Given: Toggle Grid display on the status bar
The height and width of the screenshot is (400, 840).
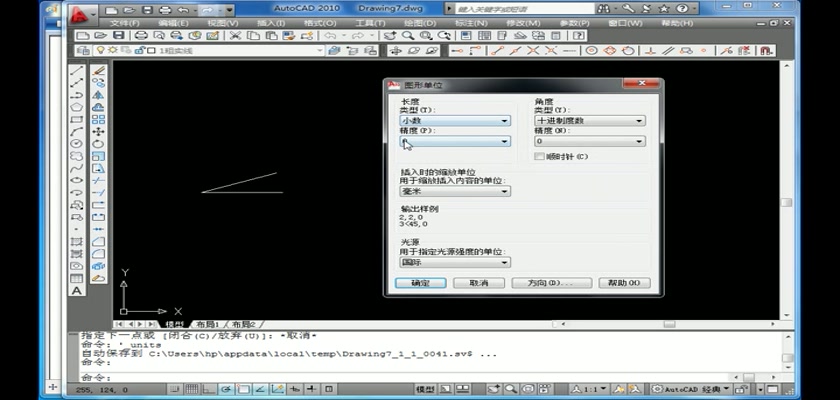Looking at the screenshot, I should pyautogui.click(x=192, y=389).
